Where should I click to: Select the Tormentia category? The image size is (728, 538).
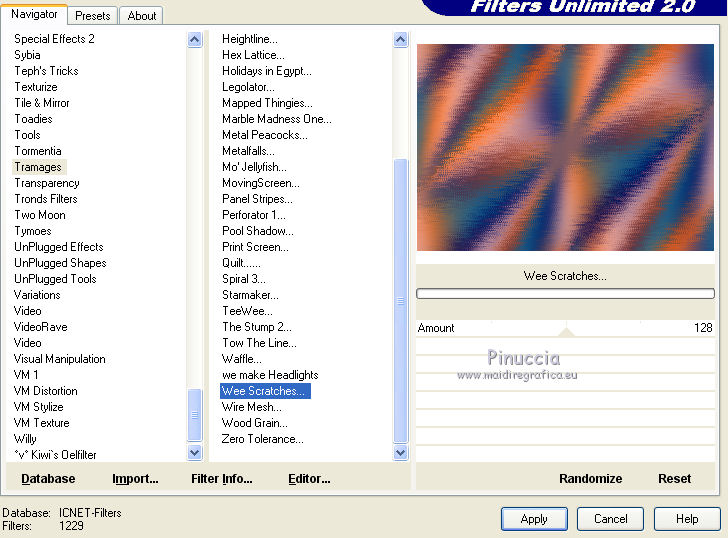[38, 151]
